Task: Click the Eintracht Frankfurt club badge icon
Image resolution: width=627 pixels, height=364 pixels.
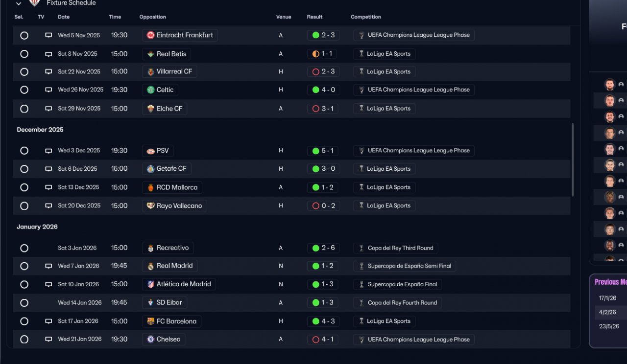Action: (x=151, y=35)
